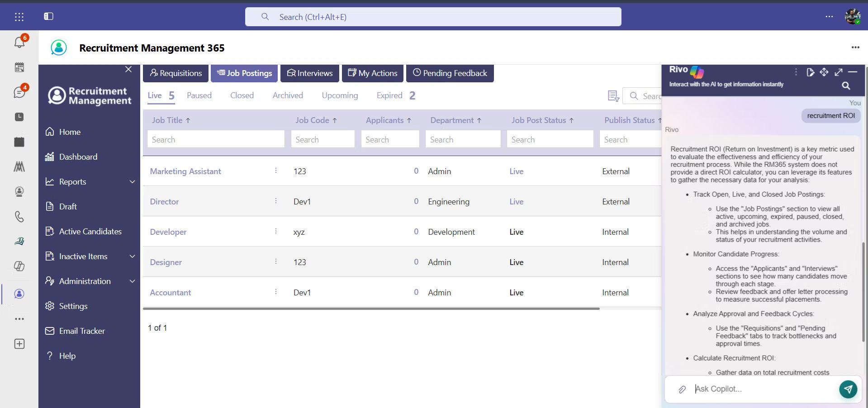The height and width of the screenshot is (408, 868).
Task: Open Settings in sidebar
Action: 66,306
